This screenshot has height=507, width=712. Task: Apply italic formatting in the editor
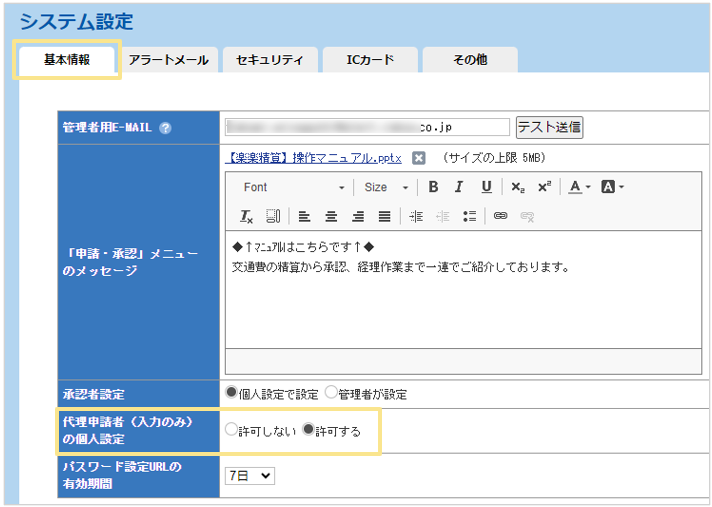[x=459, y=187]
